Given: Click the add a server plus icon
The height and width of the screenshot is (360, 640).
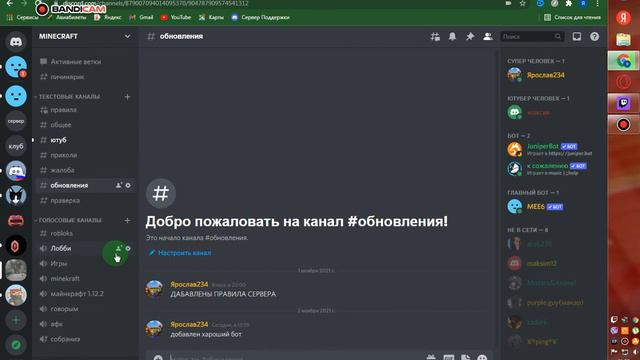Looking at the screenshot, I should pos(16,320).
